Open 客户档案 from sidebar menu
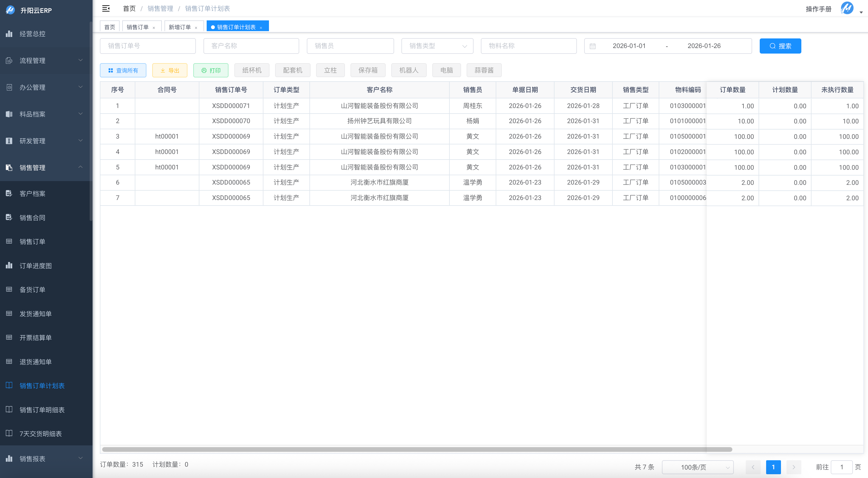The image size is (868, 478). 32,194
